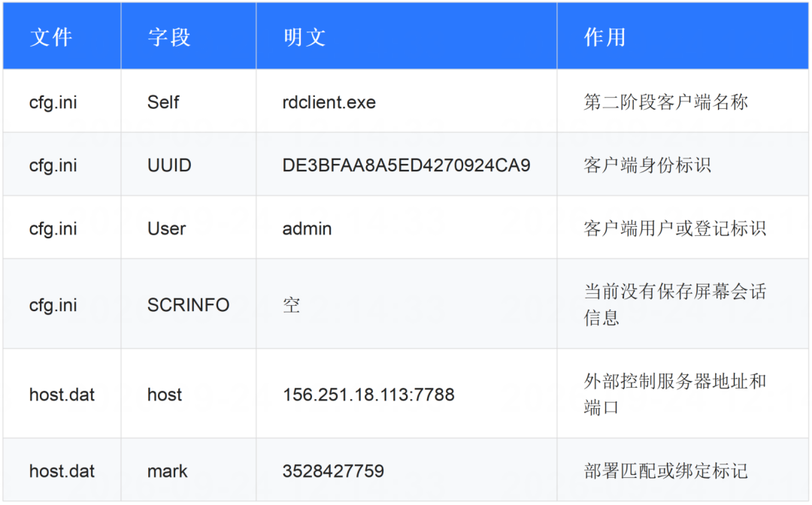812x505 pixels.
Task: Select the 3528427759 value
Action: click(334, 471)
